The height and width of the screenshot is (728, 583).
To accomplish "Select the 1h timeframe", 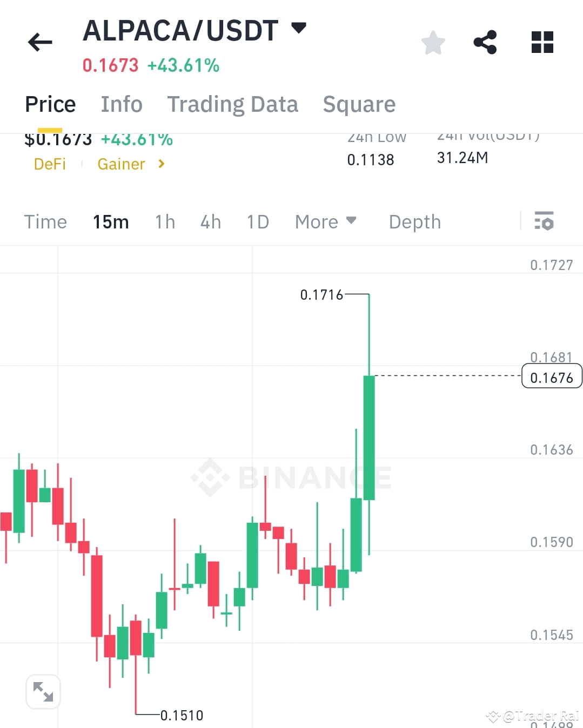I will 164,221.
